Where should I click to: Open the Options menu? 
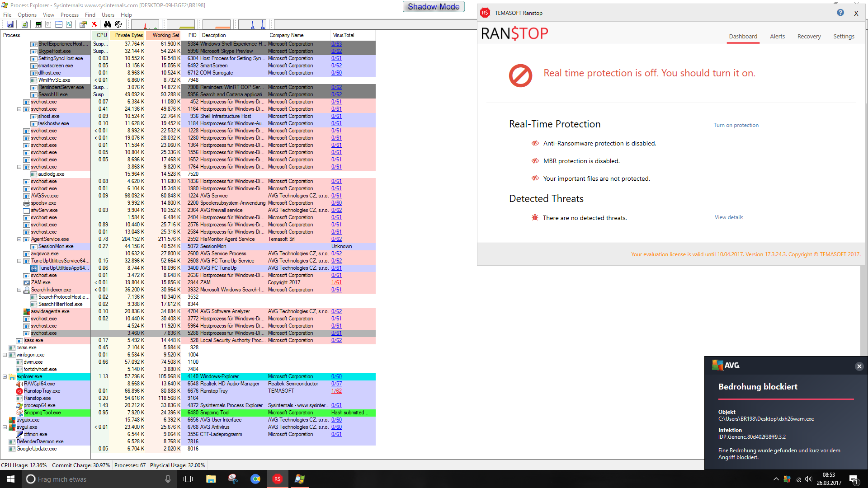27,15
